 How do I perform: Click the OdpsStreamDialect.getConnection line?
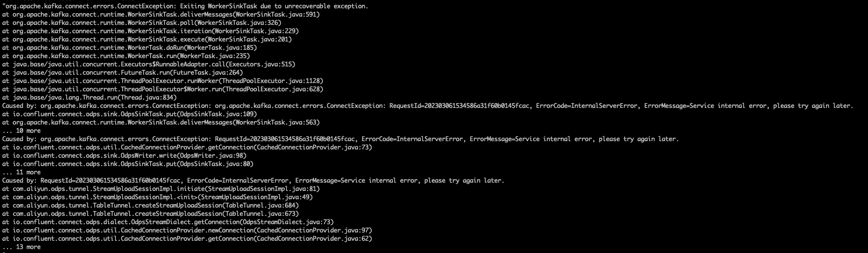coord(168,222)
